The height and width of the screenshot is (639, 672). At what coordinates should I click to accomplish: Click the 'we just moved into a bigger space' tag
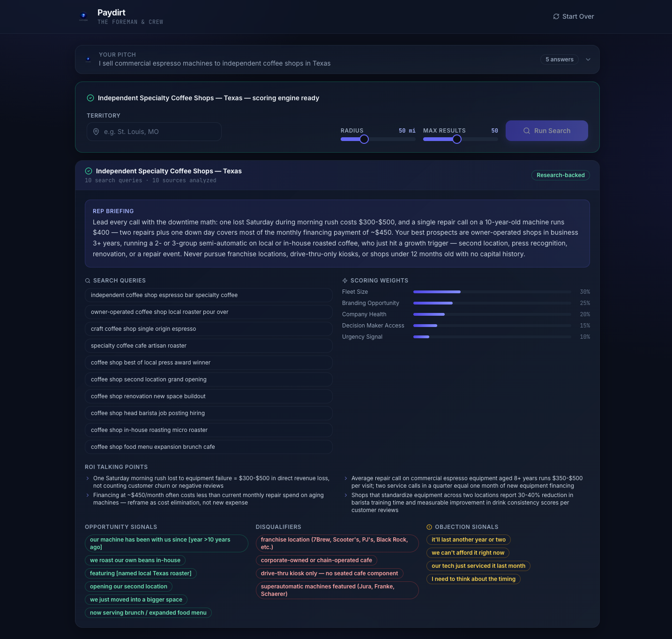136,600
